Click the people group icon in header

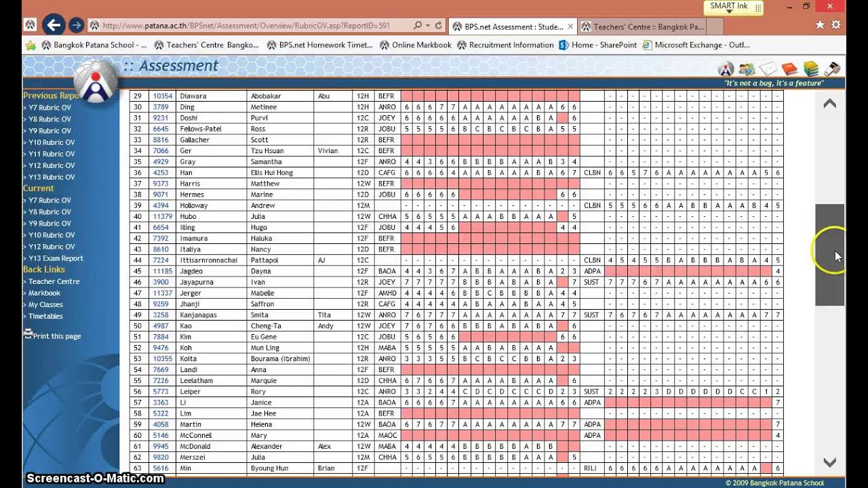(x=747, y=69)
